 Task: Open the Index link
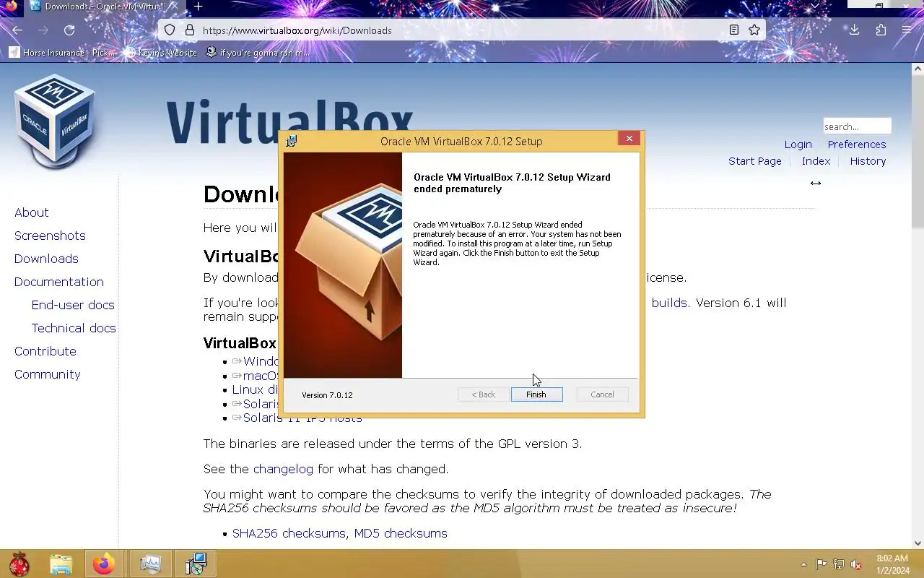(816, 161)
